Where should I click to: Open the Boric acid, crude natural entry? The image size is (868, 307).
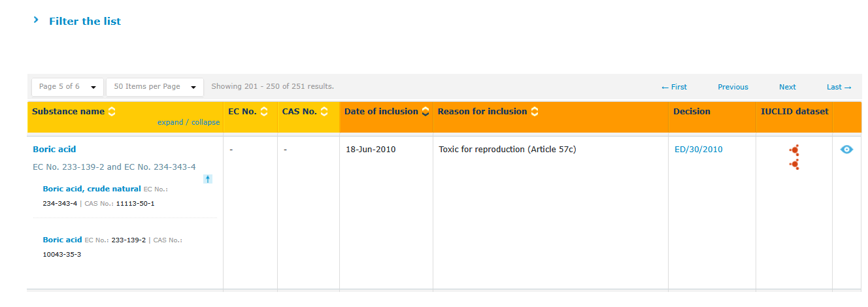[92, 189]
